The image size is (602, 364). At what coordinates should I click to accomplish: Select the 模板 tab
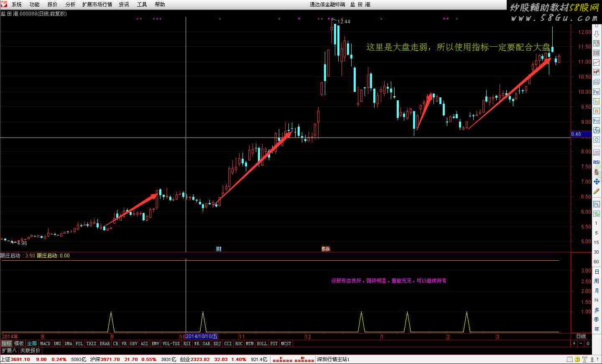point(19,344)
